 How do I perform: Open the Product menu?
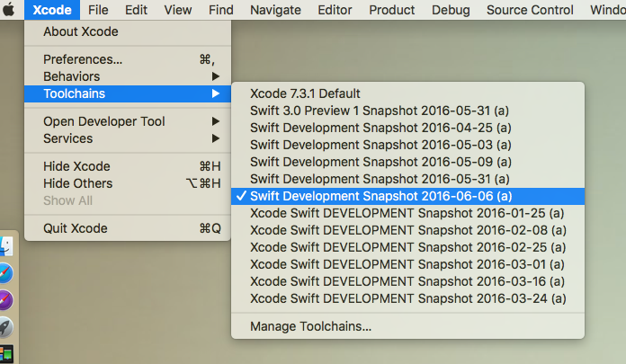[x=391, y=10]
